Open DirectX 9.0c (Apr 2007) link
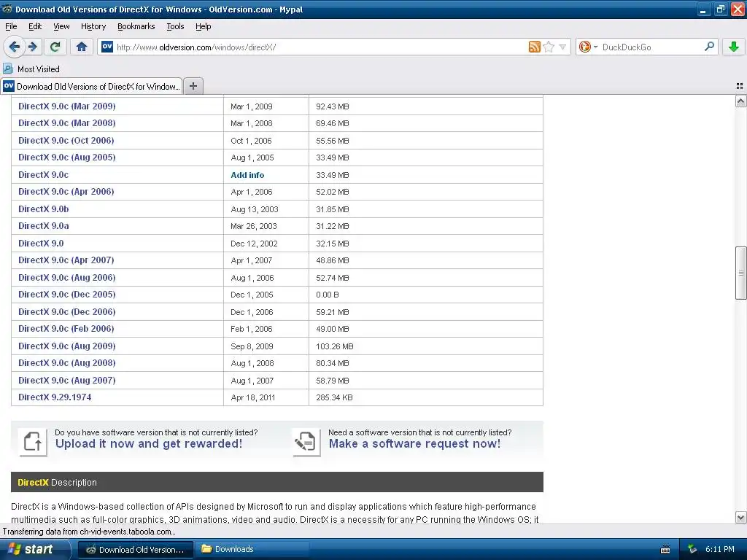 [x=66, y=260]
